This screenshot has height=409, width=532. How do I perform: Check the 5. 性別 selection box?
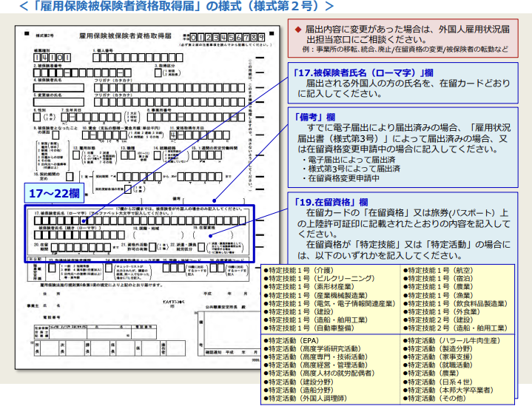(x=37, y=116)
